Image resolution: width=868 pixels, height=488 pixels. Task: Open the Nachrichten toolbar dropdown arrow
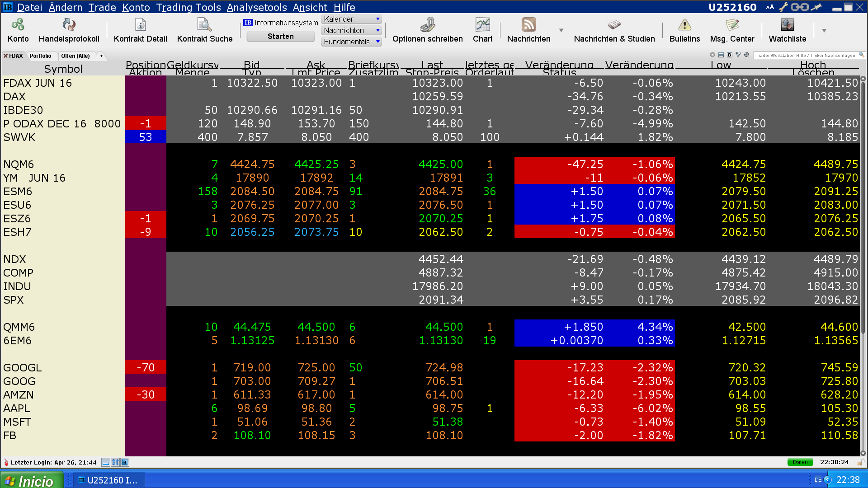[x=561, y=30]
